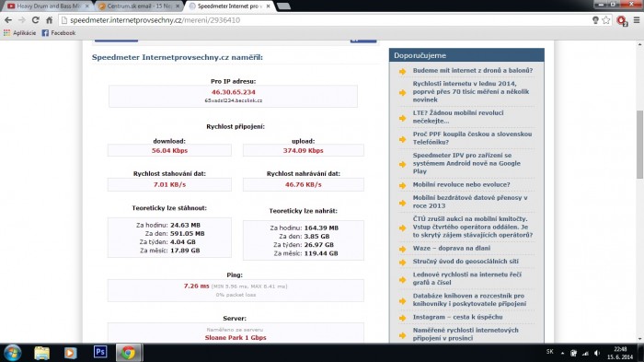The image size is (644, 362).
Task: Click the browser back arrow
Action: click(x=8, y=19)
